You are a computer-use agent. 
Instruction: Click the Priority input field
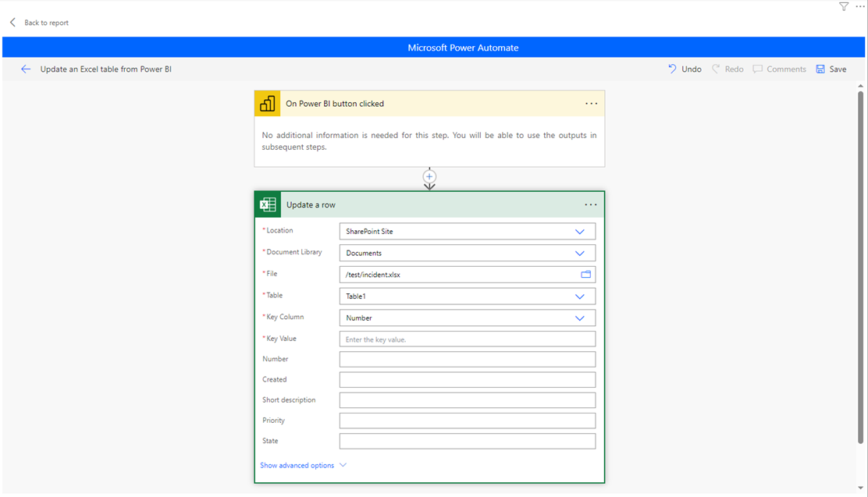(468, 421)
